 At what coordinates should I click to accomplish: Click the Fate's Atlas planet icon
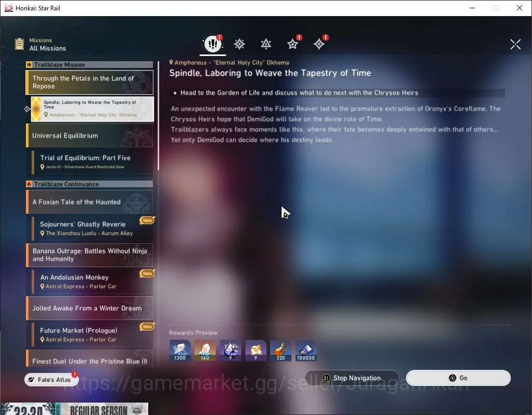[31, 380]
